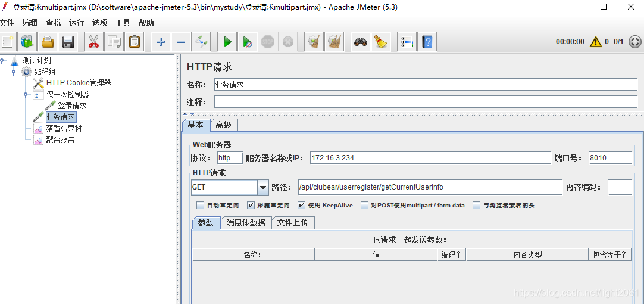
Task: Toggle 使用 KeepAlive checkbox
Action: [x=301, y=205]
